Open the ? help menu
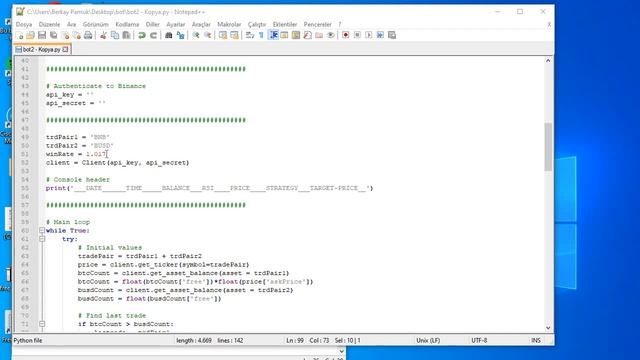This screenshot has width=640, height=360. 340,24
